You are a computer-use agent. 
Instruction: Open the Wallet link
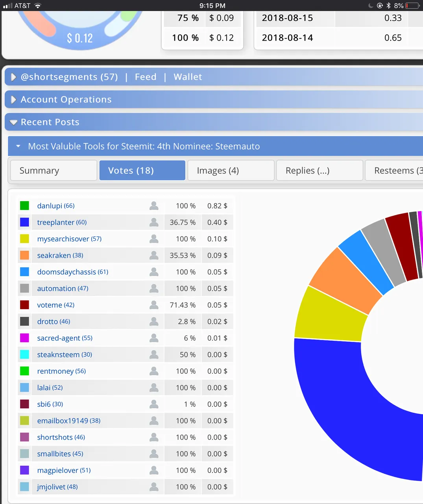188,77
